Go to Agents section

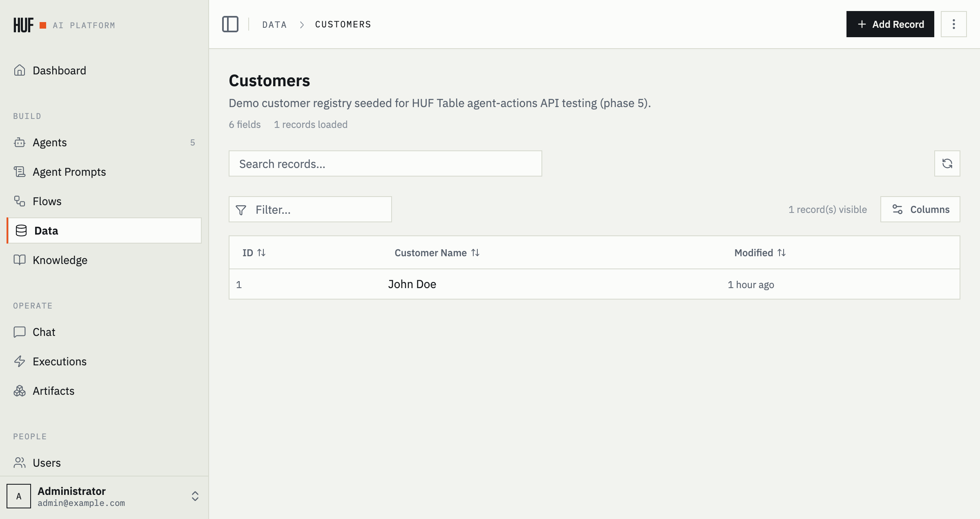(104, 142)
